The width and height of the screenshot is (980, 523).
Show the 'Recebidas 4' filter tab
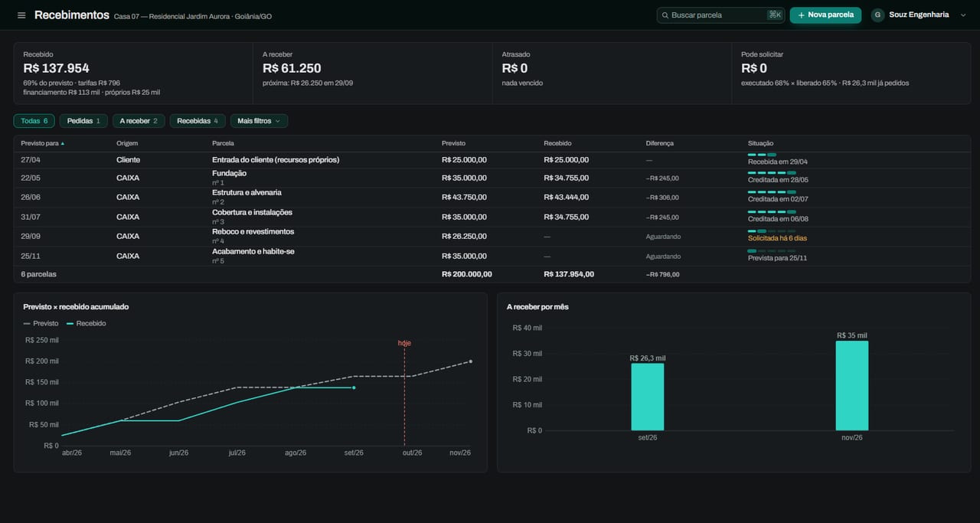[x=198, y=121]
